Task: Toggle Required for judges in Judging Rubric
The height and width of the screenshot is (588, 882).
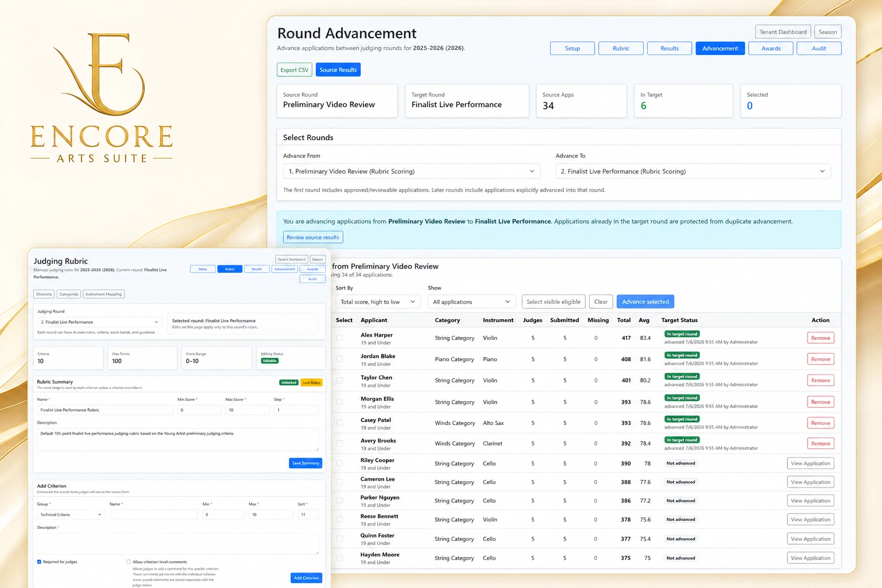Action: [39, 562]
